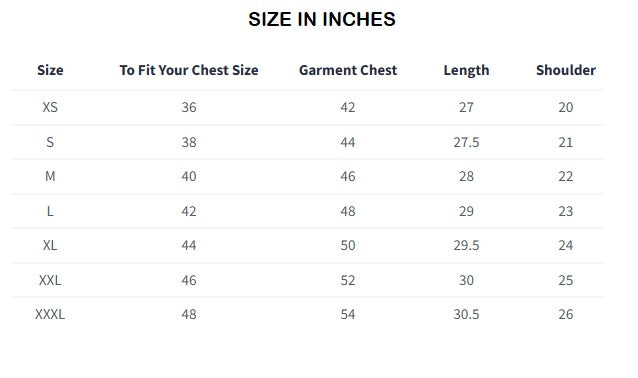Click the SIZE IN INCHES title
638x378 pixels.
(321, 19)
